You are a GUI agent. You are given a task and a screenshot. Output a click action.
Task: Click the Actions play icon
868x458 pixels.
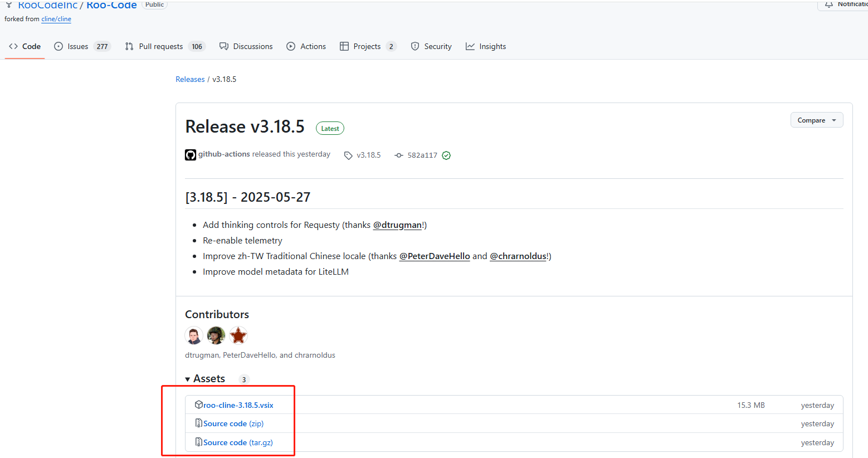[291, 46]
